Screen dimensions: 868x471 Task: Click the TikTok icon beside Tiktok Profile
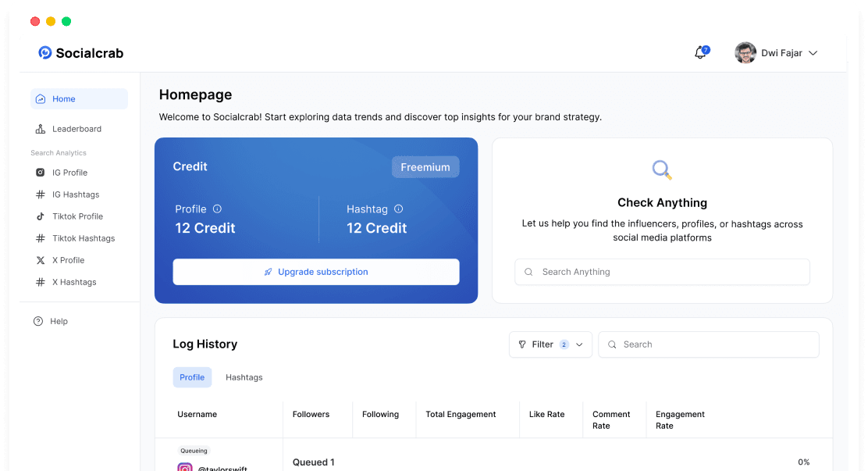click(41, 216)
